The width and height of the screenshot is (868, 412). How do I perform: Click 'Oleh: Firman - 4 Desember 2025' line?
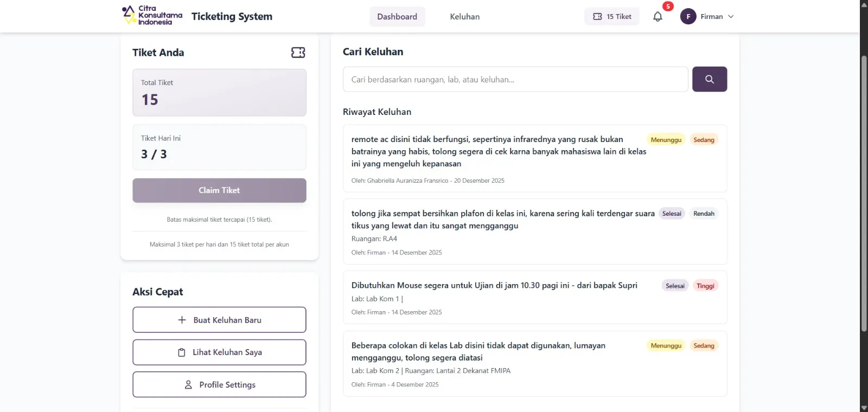395,384
